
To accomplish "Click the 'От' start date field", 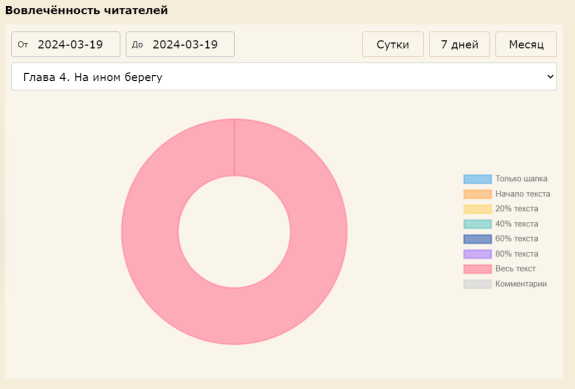I will (66, 44).
